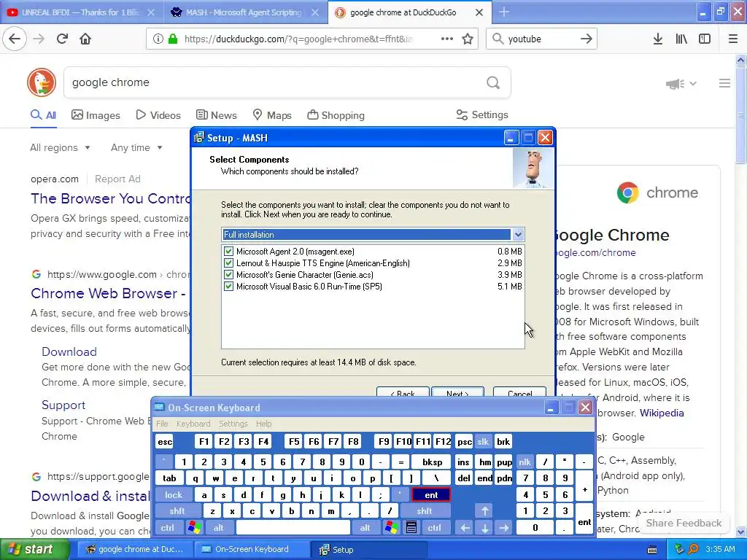747x560 pixels.
Task: Open the Full installation type dropdown
Action: pos(518,234)
